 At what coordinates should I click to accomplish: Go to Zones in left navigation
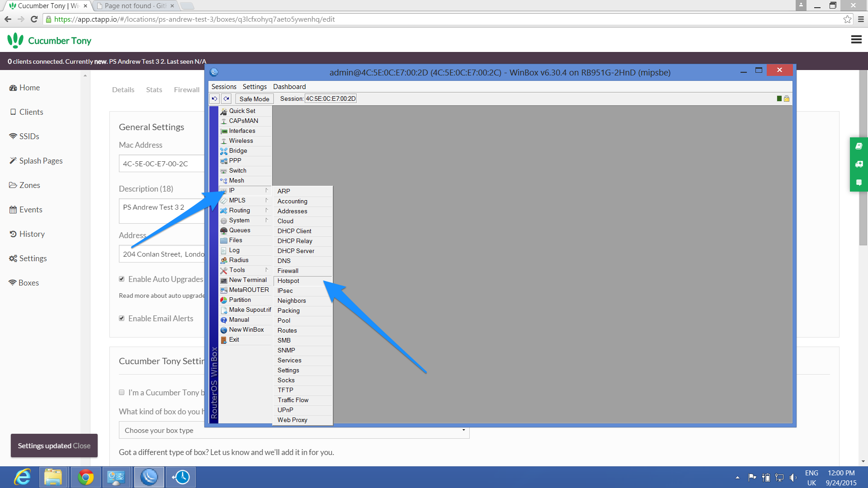point(25,185)
